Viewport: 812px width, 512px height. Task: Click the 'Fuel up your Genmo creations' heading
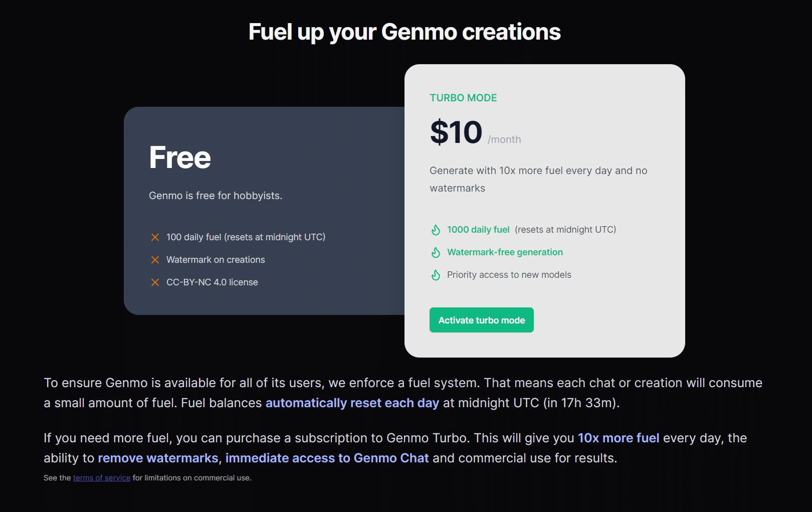(404, 32)
